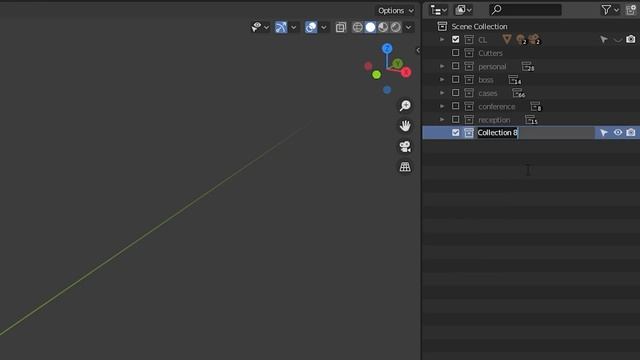Toggle render camera icon in Collection 8 row

point(631,133)
